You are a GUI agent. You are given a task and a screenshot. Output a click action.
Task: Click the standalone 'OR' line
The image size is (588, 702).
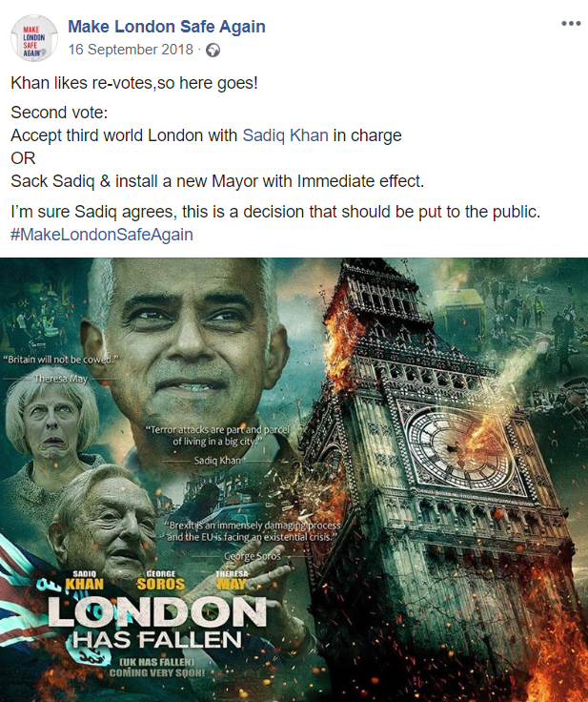pos(23,158)
